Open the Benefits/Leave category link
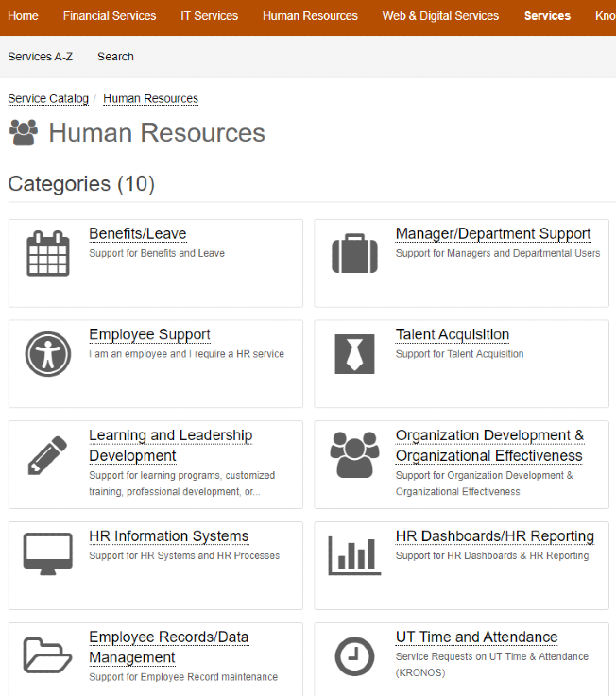The height and width of the screenshot is (696, 616). (138, 234)
